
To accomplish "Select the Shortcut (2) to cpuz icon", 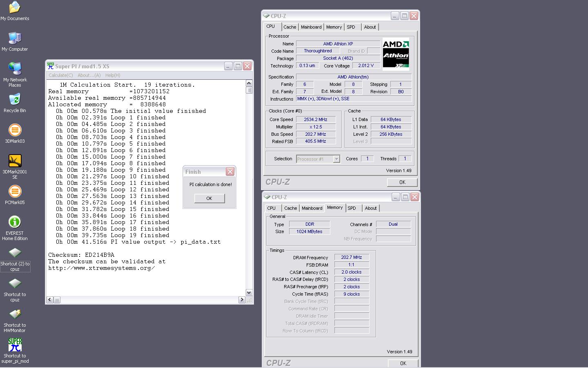I will pos(15,259).
